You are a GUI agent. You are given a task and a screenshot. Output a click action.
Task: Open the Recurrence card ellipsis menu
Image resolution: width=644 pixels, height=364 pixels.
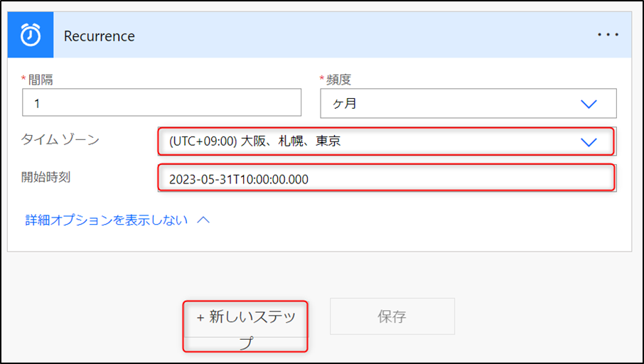608,35
